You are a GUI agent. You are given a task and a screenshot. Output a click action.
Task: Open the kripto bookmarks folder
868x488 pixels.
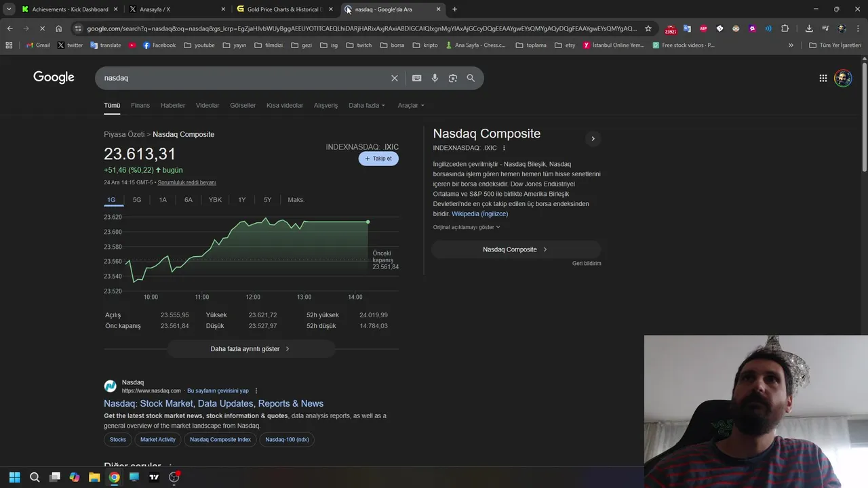tap(425, 45)
